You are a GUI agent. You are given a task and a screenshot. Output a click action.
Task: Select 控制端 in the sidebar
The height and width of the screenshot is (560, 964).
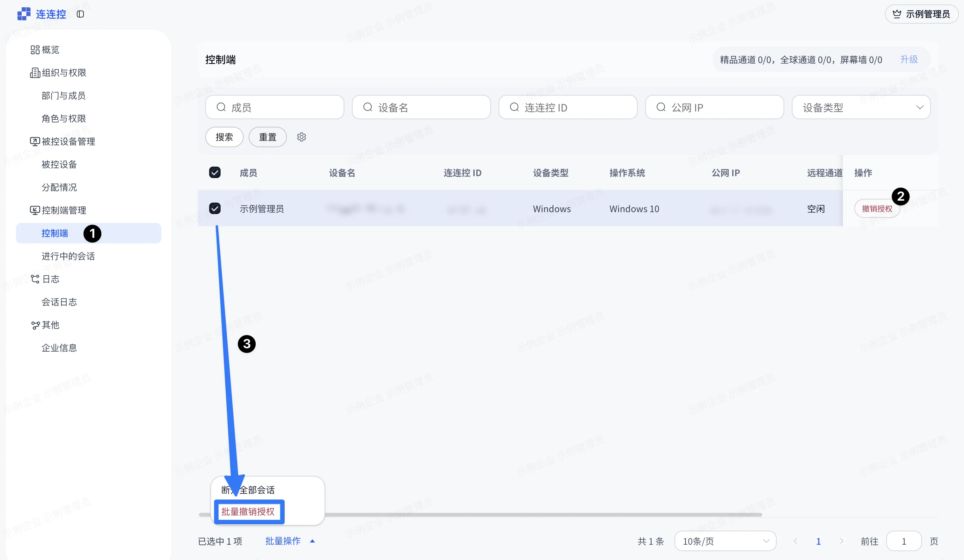[x=88, y=233]
